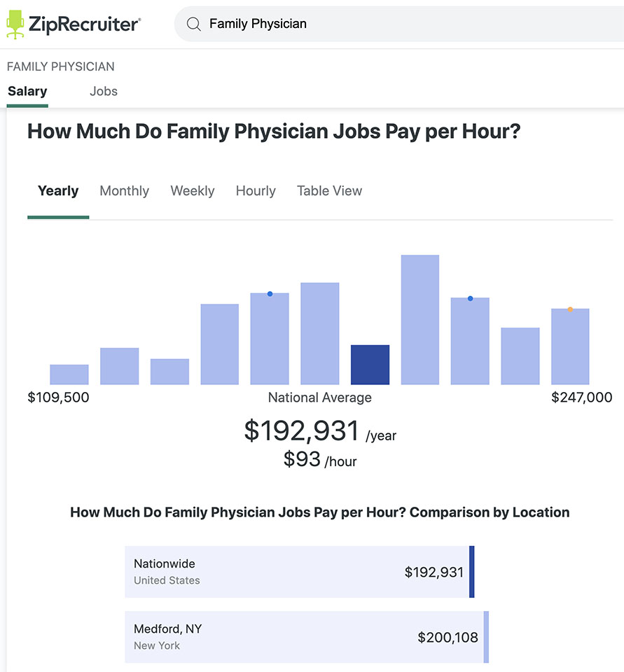624x672 pixels.
Task: Click the orange dot on the last bar
Action: 570,309
